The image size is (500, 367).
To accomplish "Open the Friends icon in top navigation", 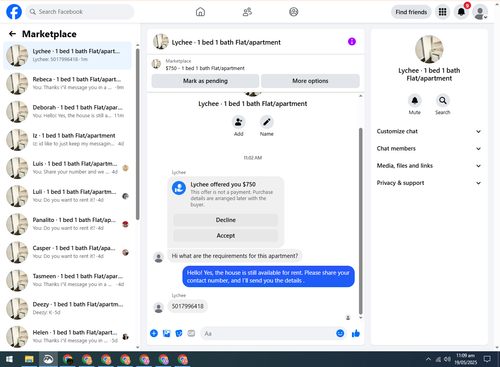I will coord(247,12).
